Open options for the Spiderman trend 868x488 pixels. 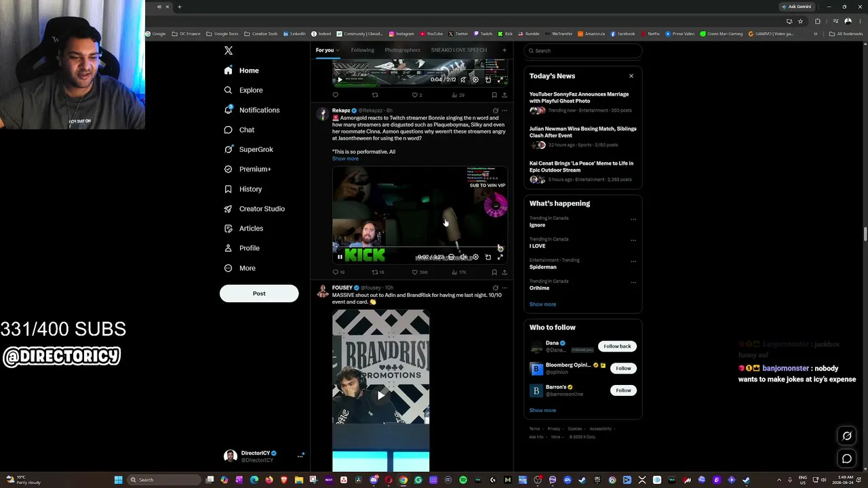pyautogui.click(x=633, y=262)
